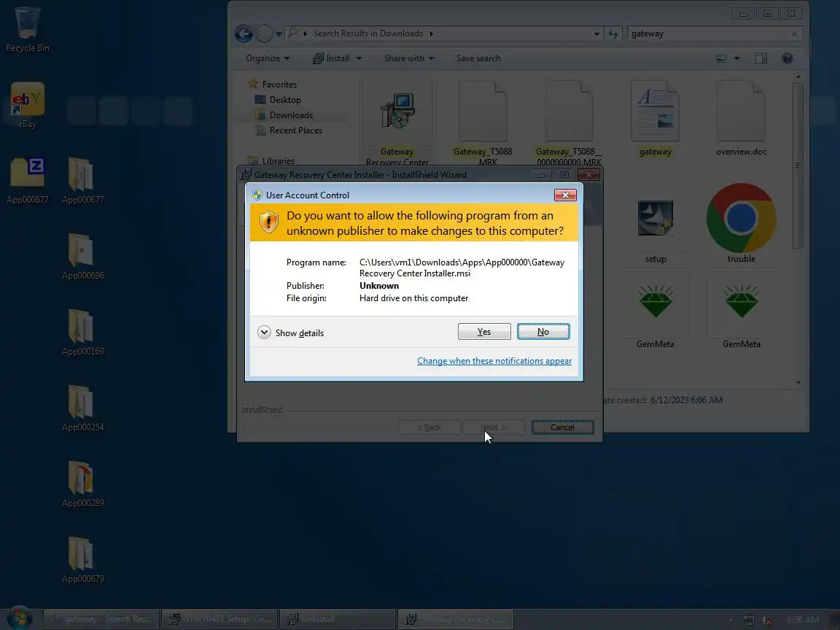Viewport: 840px width, 630px height.
Task: Open the Change your view dropdown arrow
Action: [736, 58]
